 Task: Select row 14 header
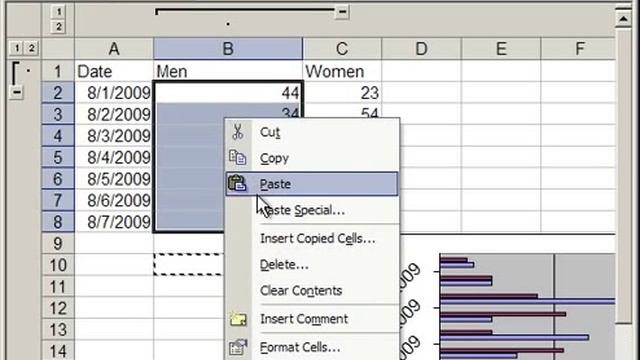tap(58, 351)
